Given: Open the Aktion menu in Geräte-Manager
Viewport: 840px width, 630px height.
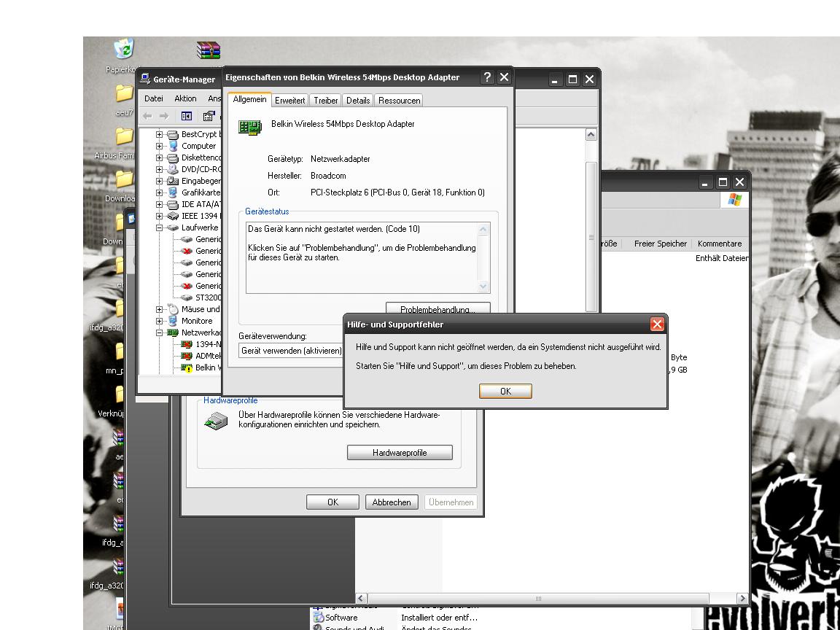Looking at the screenshot, I should [x=185, y=98].
